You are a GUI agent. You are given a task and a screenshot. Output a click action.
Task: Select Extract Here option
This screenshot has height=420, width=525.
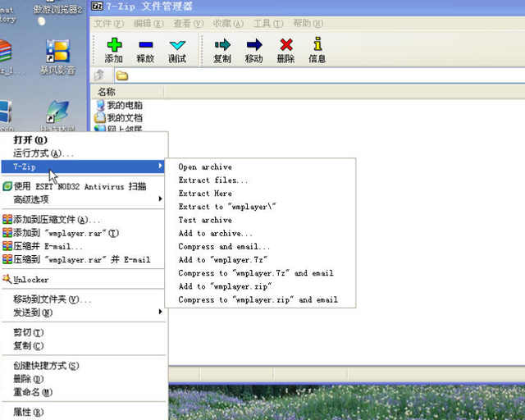coord(260,194)
